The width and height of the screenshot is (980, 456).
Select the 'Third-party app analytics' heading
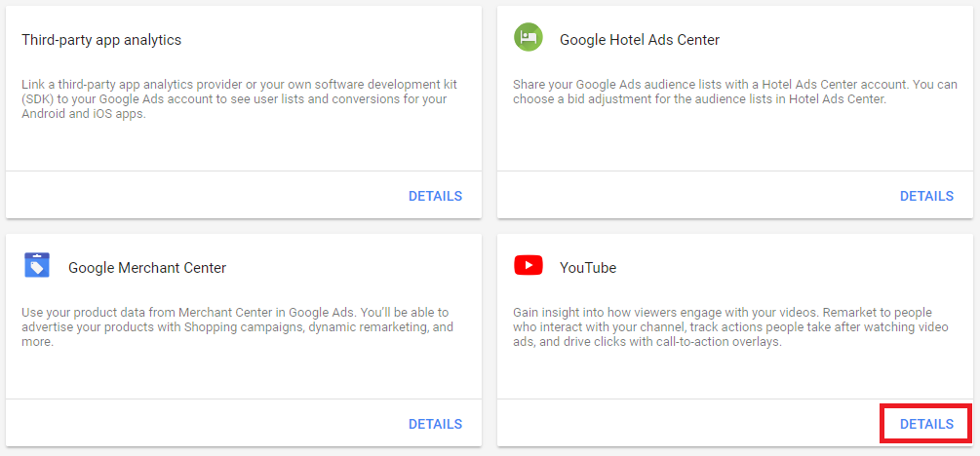(101, 40)
